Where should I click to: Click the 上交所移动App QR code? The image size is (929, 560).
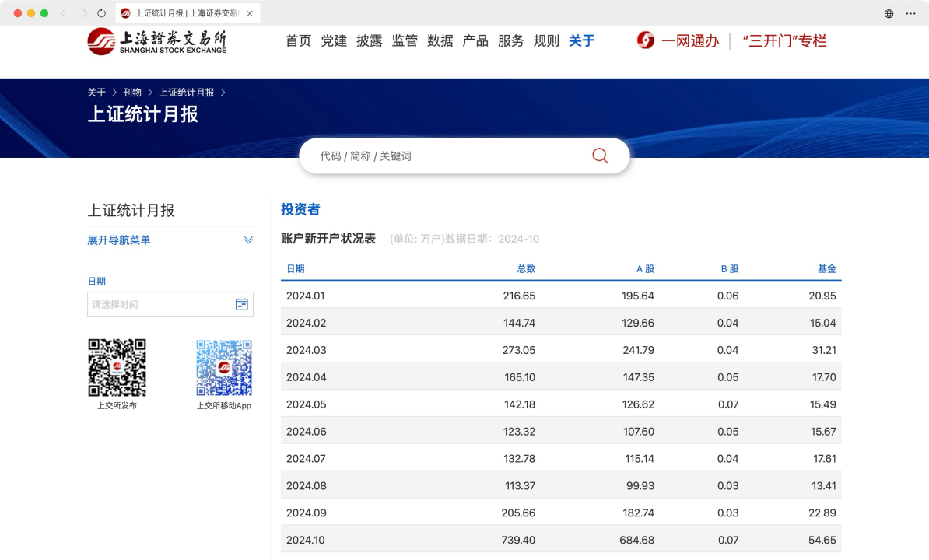[224, 368]
